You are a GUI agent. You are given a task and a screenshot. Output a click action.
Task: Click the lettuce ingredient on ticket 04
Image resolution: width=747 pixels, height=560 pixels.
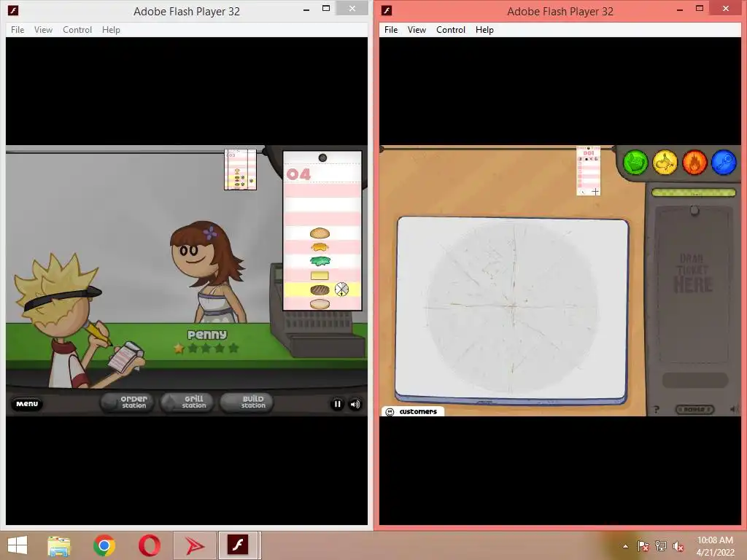(x=320, y=261)
